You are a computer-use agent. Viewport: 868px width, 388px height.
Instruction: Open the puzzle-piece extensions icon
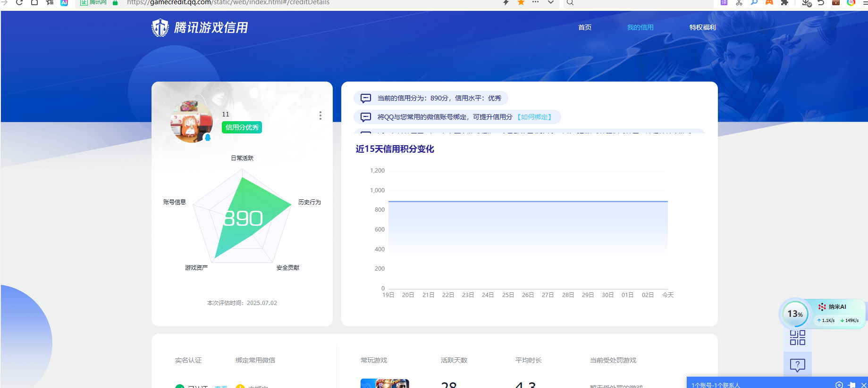click(x=784, y=2)
